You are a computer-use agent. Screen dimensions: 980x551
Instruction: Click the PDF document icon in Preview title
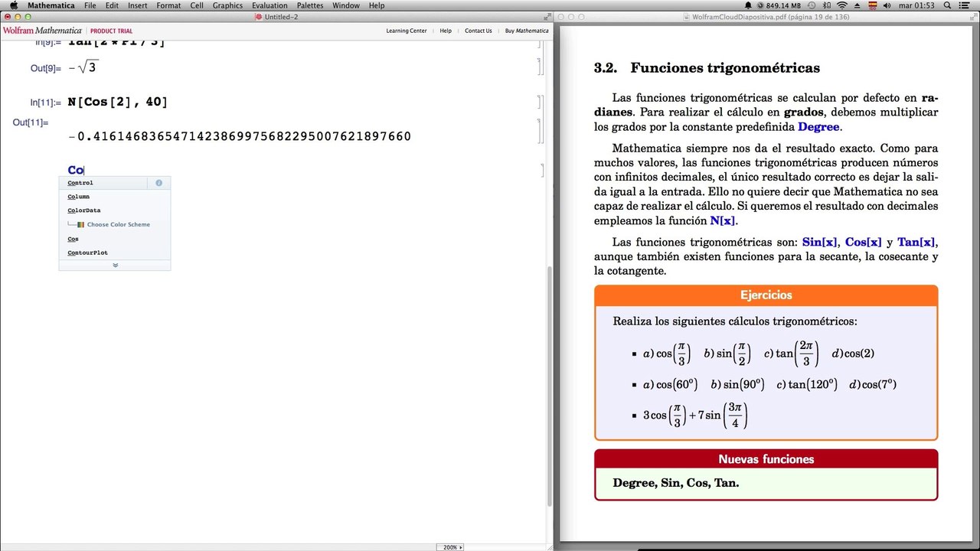687,17
